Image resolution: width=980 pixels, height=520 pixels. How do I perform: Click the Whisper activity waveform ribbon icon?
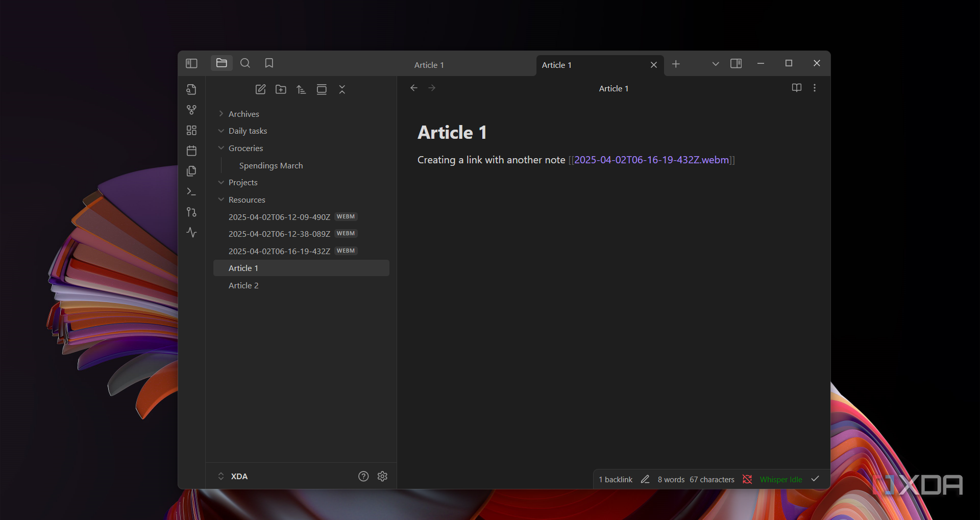click(x=191, y=232)
